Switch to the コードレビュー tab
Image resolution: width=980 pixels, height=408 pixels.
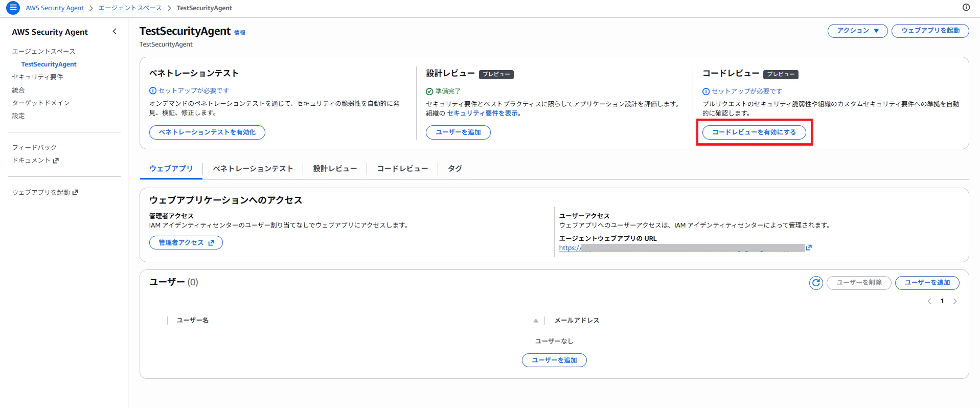(x=402, y=169)
